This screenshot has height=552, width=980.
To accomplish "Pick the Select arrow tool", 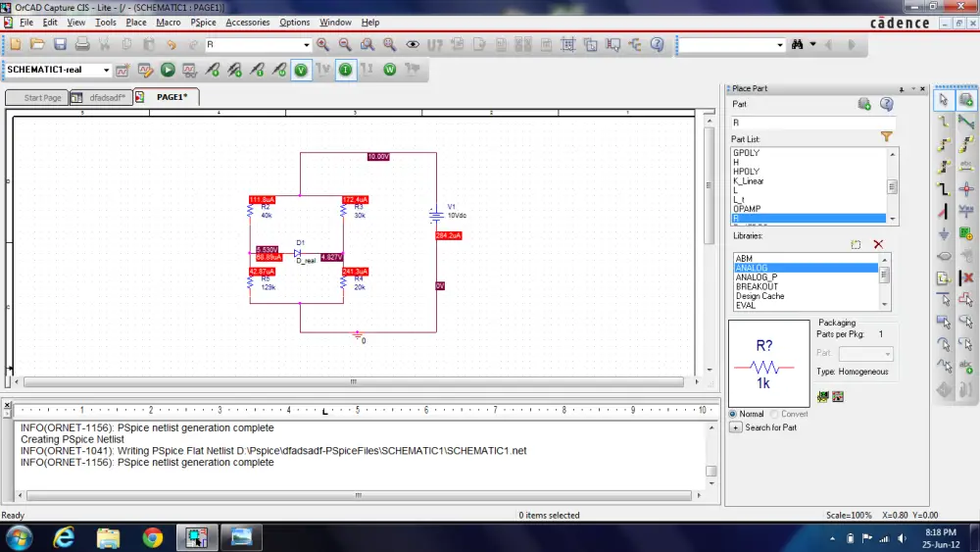I will point(944,100).
